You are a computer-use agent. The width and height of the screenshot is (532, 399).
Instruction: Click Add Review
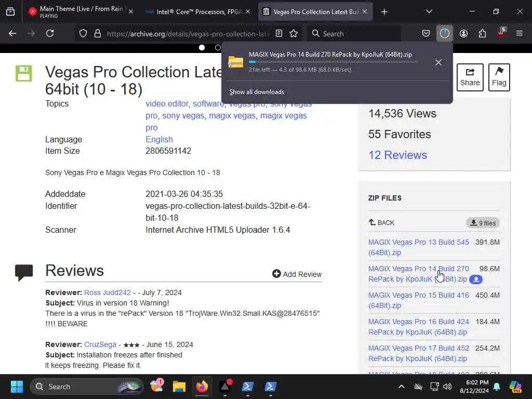tap(297, 274)
